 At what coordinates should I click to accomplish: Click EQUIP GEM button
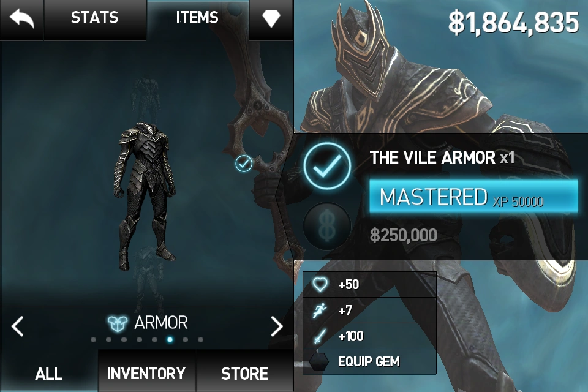pos(369,361)
